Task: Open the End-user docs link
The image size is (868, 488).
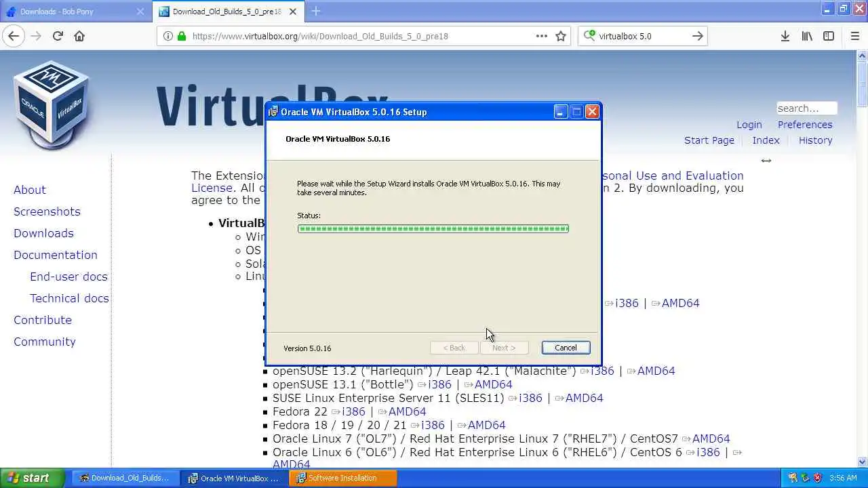Action: tap(68, 277)
